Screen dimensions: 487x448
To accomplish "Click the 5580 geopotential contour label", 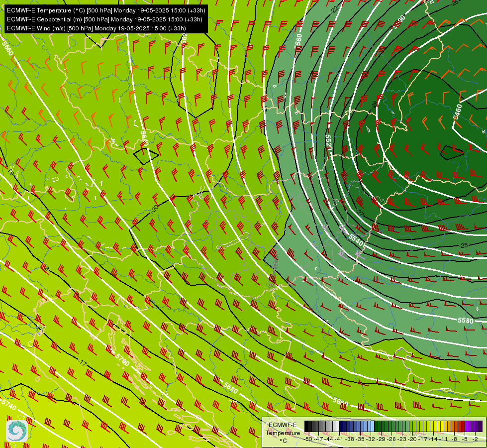I will click(465, 321).
